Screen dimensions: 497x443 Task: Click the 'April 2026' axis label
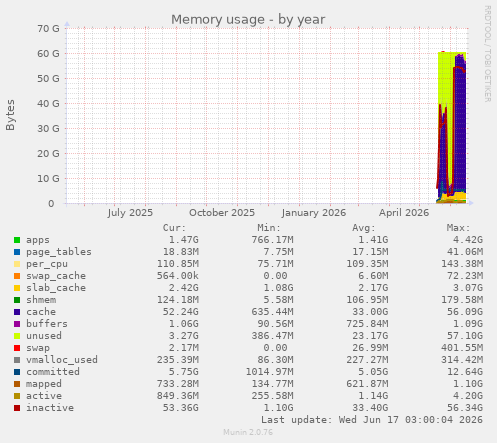[x=404, y=213]
